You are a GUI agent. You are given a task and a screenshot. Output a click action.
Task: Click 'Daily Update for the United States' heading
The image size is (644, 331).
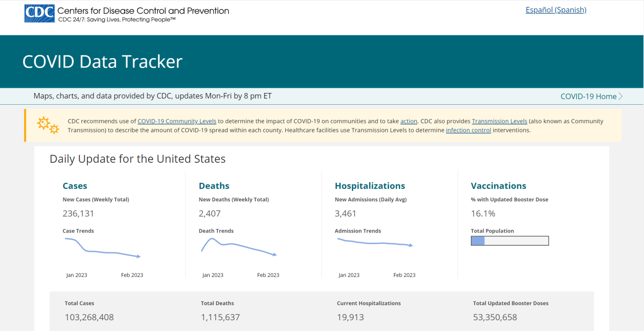tap(138, 159)
